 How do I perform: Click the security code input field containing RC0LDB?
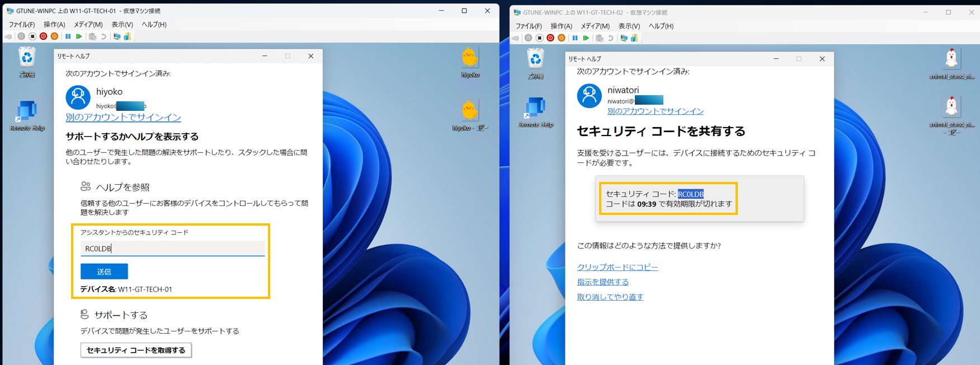pos(172,249)
